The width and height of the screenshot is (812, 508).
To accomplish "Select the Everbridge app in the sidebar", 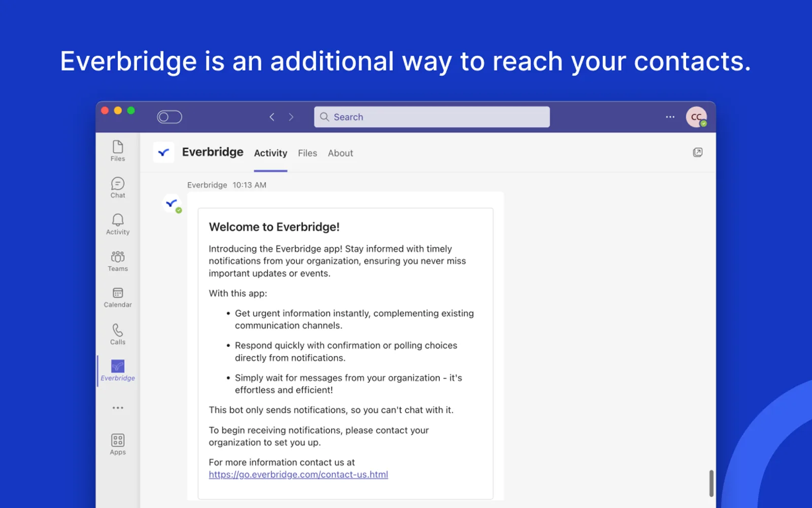I will 118,371.
